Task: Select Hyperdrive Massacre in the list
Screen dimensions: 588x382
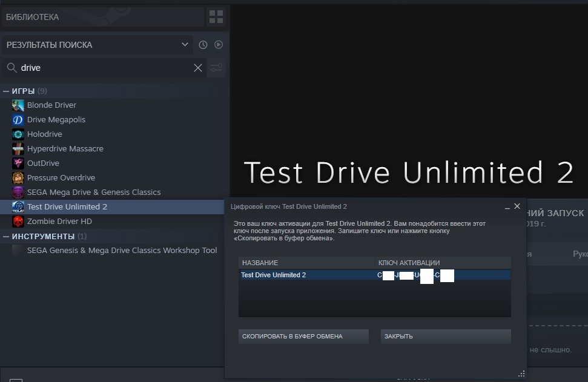Action: (x=113, y=149)
